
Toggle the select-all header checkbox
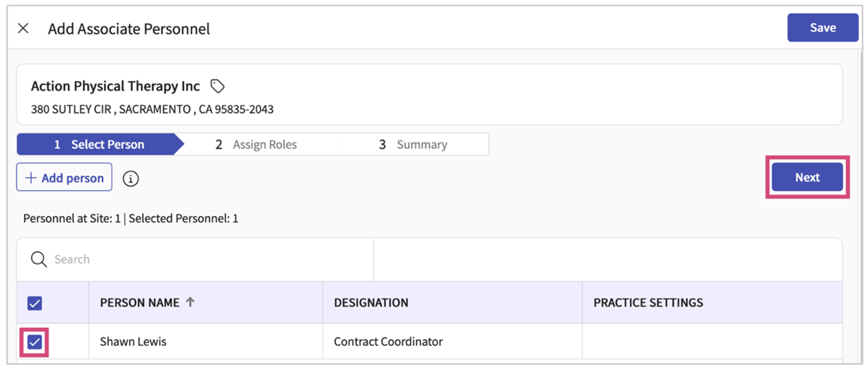tap(35, 303)
